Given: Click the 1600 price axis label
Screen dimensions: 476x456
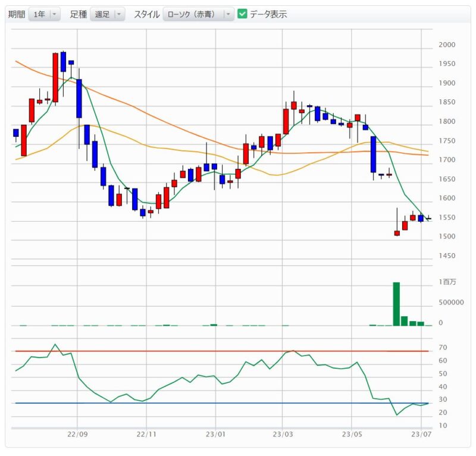Looking at the screenshot, I should 447,198.
